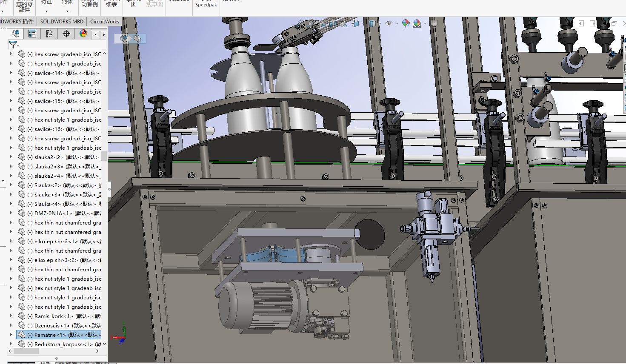Expand the Pamatne<1> tree node
Image resolution: width=626 pixels, height=364 pixels.
[x=10, y=335]
